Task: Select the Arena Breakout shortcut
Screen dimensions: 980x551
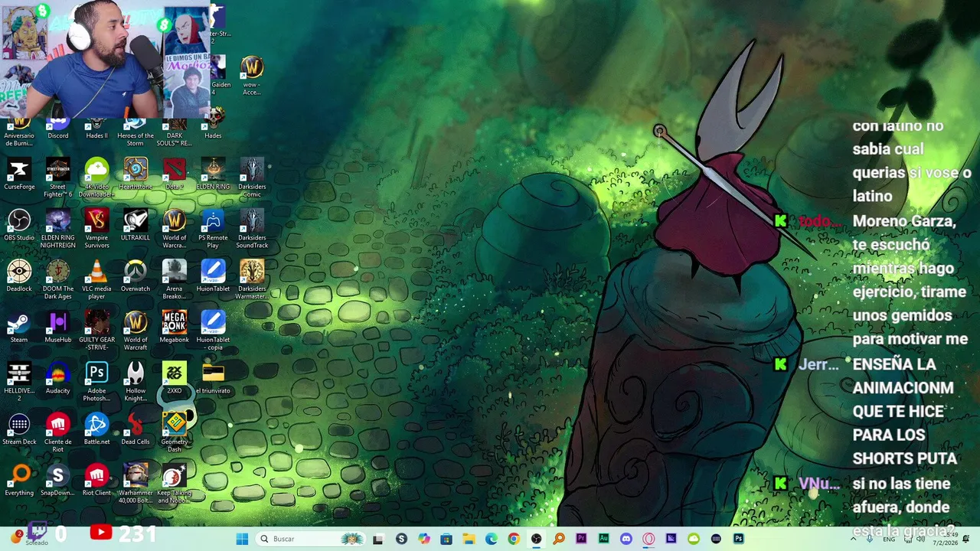Action: tap(175, 280)
